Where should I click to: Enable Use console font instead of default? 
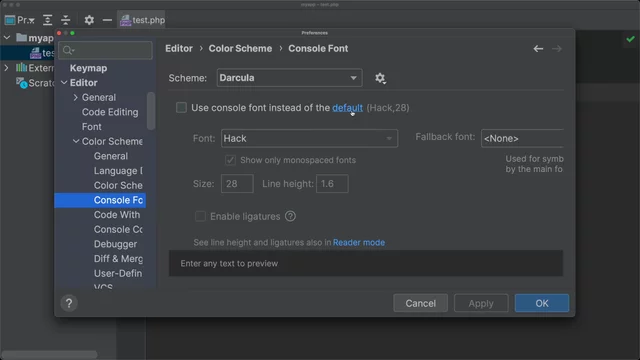pyautogui.click(x=181, y=108)
